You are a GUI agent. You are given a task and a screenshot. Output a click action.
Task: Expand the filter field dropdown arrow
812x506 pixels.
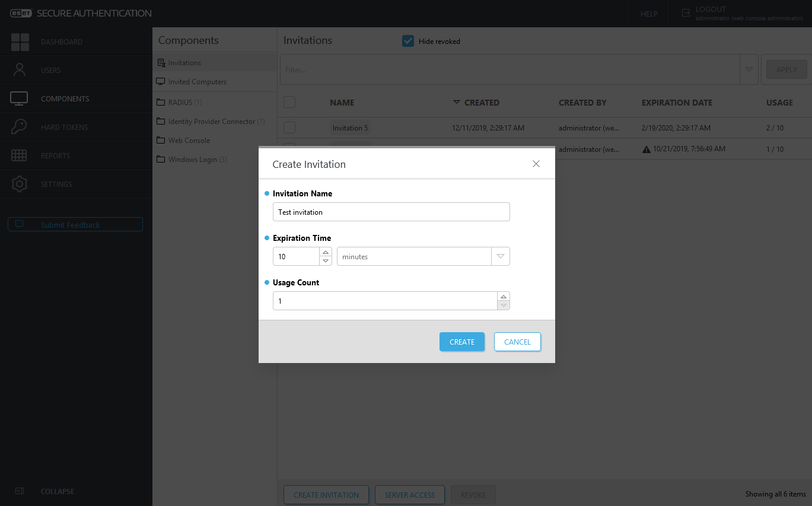coord(749,69)
